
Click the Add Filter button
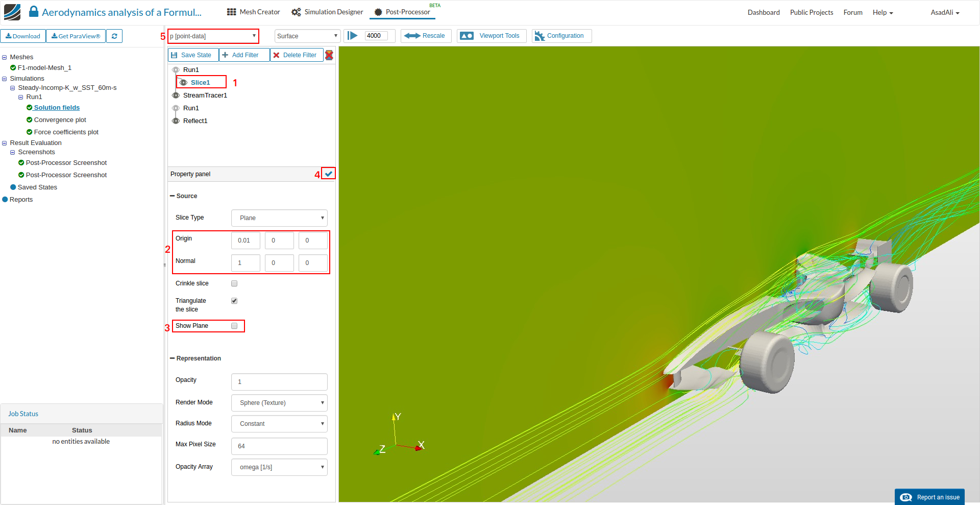[244, 55]
